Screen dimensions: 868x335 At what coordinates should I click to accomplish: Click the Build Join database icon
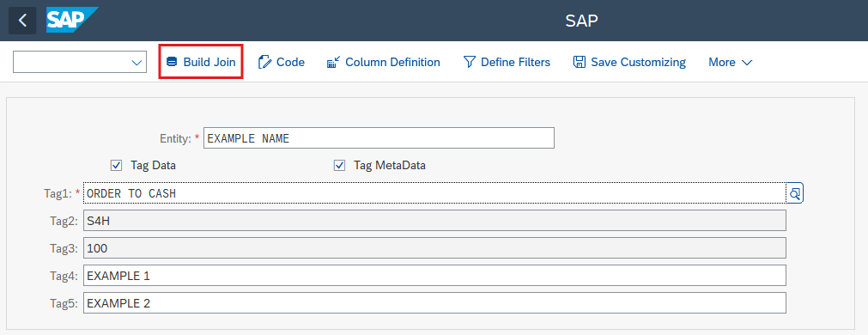(x=173, y=62)
